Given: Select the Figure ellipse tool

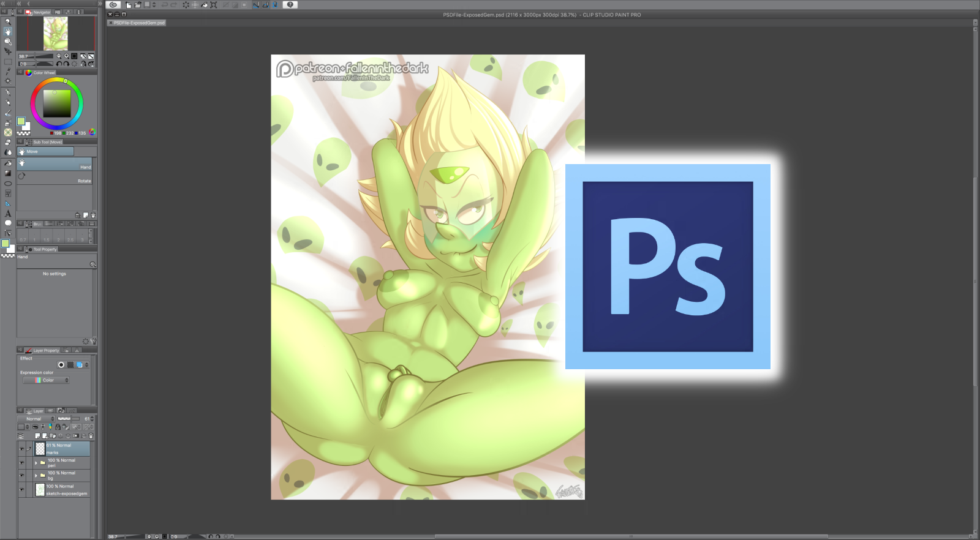Looking at the screenshot, I should point(8,184).
